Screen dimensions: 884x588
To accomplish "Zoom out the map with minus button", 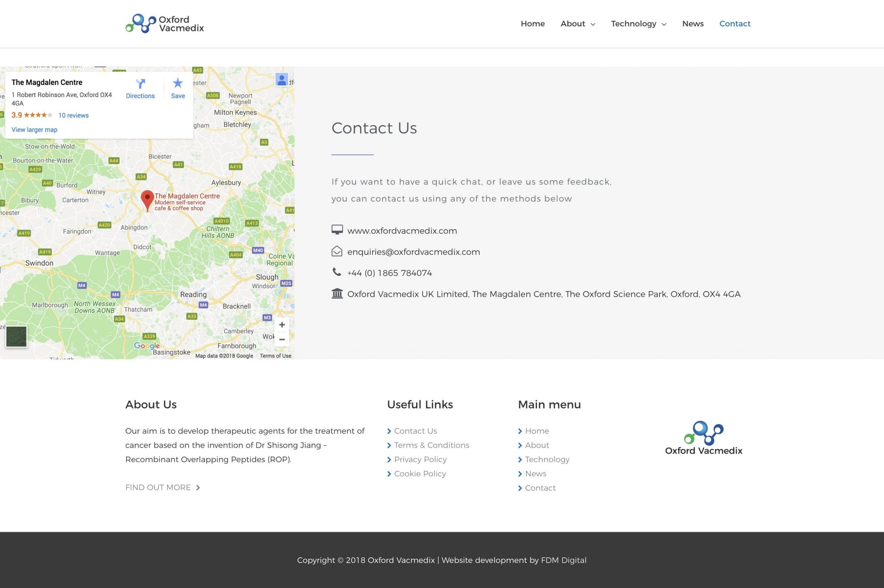I will tap(282, 340).
